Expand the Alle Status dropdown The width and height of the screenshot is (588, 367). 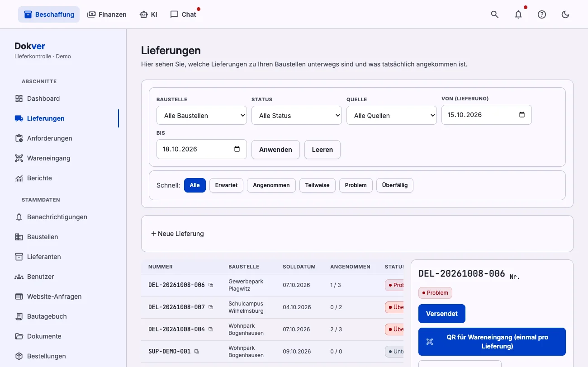pos(297,115)
